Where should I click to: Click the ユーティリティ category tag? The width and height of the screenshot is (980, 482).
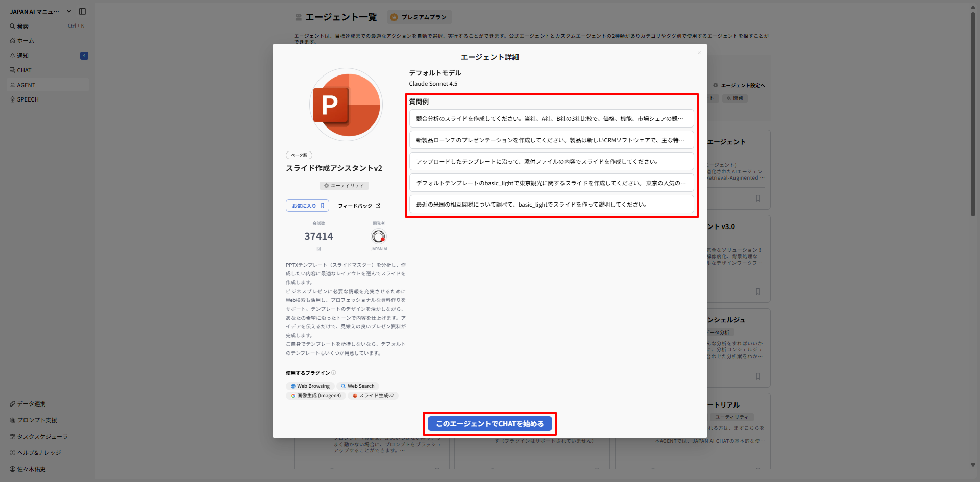coord(344,186)
